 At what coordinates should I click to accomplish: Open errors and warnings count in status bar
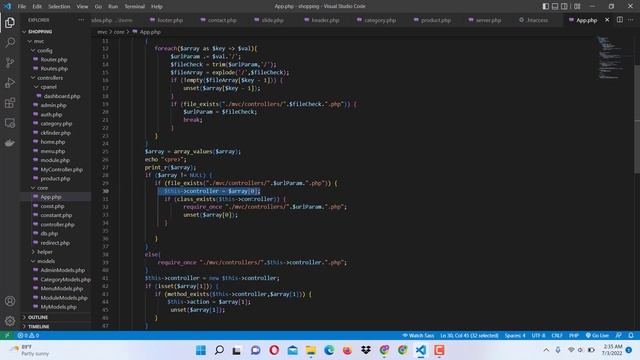(28, 335)
